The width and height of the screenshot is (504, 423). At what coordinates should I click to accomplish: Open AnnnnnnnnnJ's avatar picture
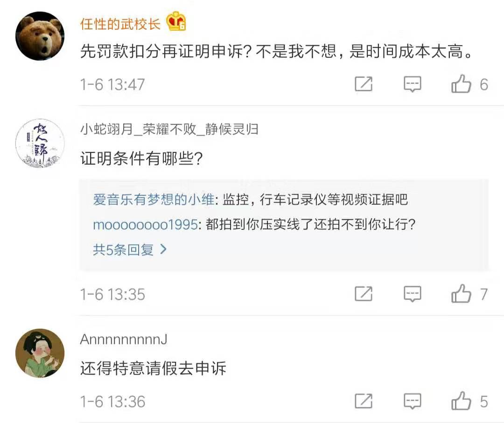(40, 353)
